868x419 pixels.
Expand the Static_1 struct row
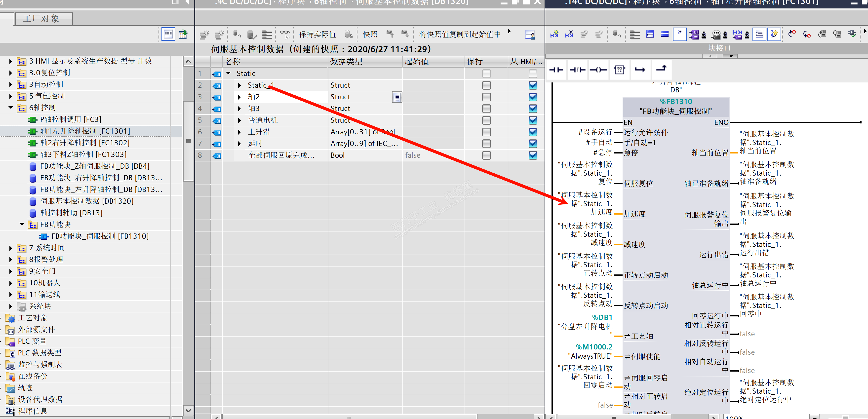tap(239, 85)
